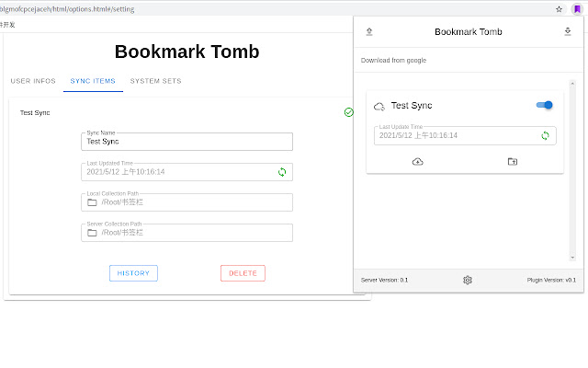
Task: Click folder icon in Local Collection Path
Action: (92, 202)
